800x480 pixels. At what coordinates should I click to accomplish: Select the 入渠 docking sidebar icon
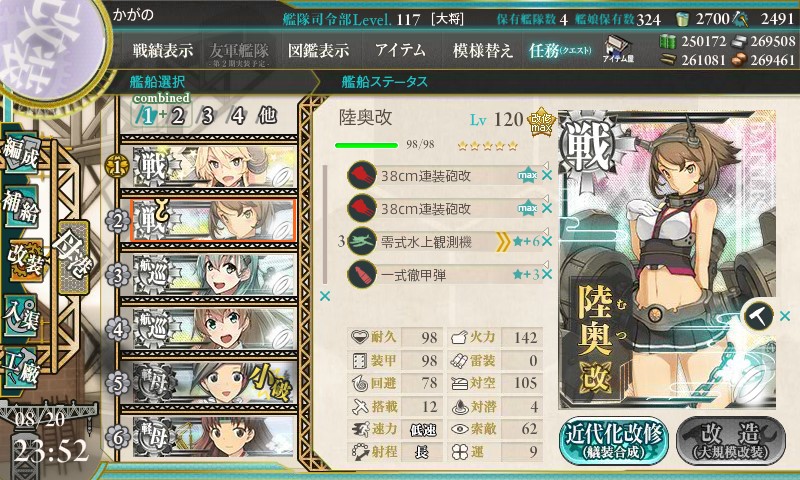(21, 315)
